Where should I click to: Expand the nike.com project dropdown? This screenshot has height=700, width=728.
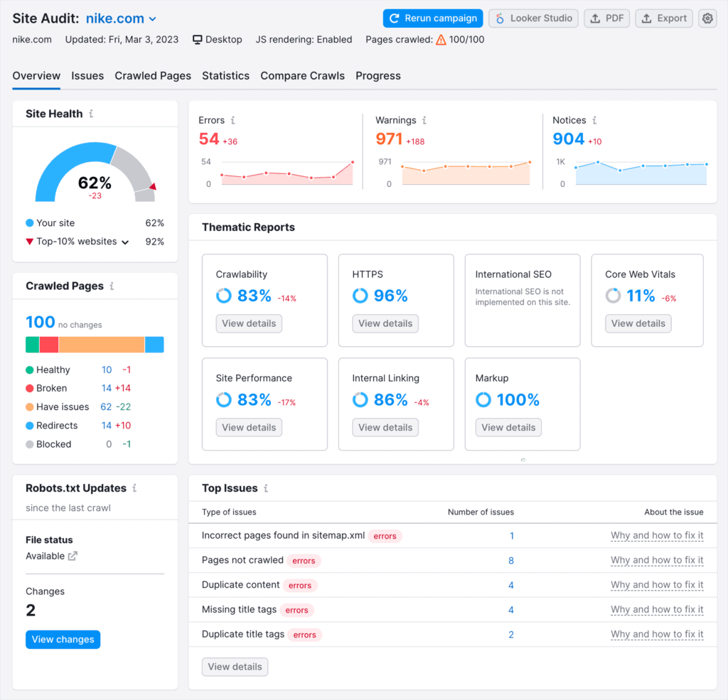click(x=153, y=19)
